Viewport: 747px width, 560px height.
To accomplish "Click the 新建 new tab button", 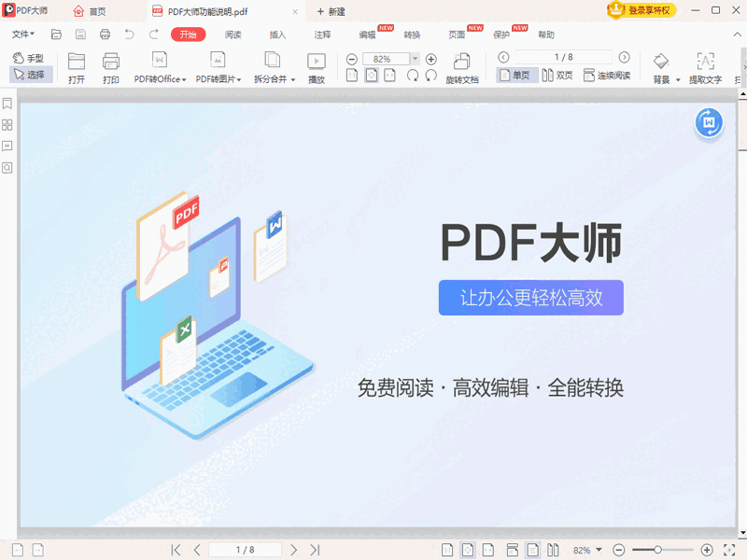I will click(331, 11).
